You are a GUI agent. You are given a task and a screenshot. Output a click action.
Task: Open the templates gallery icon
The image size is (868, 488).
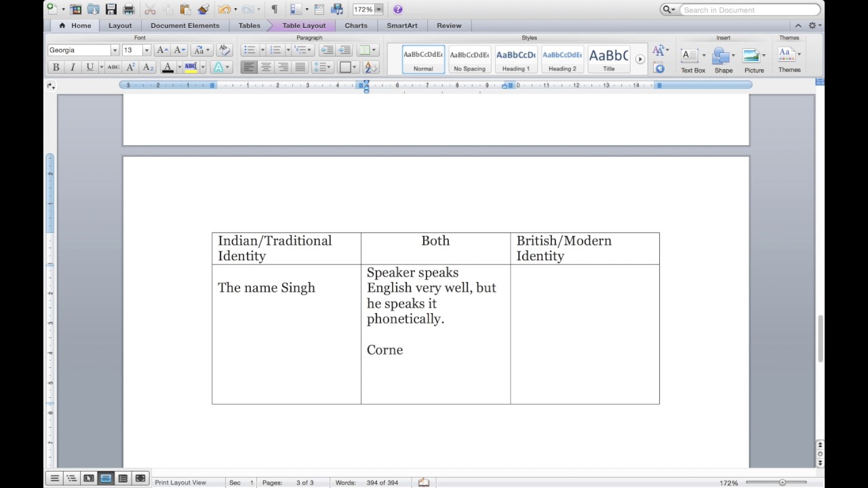[x=76, y=9]
